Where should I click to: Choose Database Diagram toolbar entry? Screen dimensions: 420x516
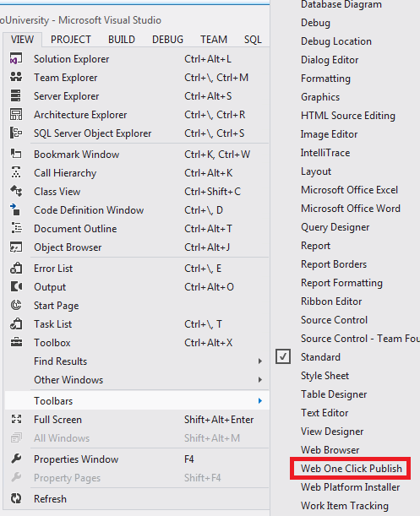click(x=341, y=4)
